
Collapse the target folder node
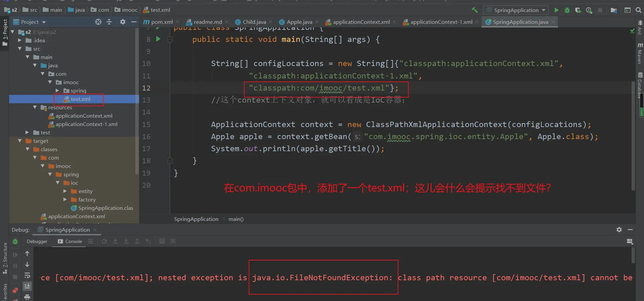pyautogui.click(x=20, y=141)
